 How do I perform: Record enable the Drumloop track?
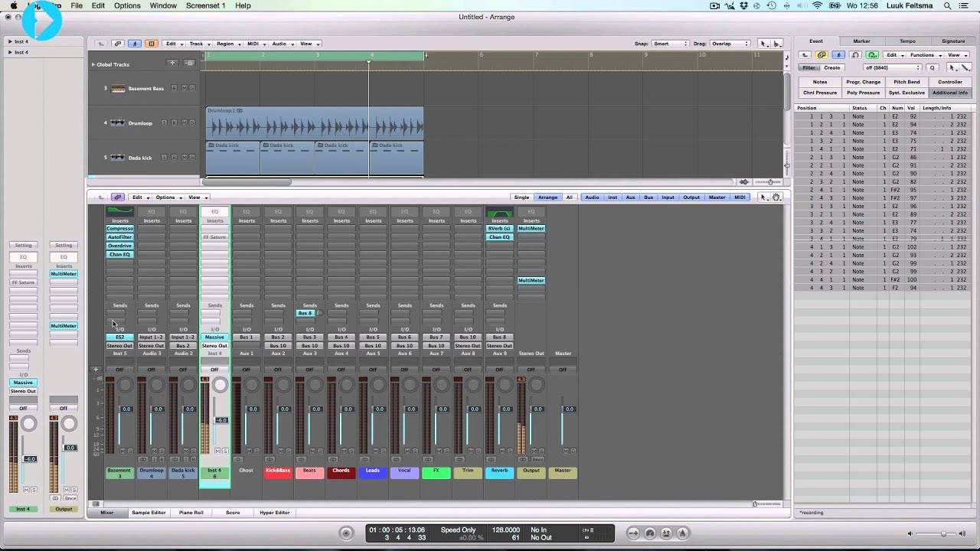[174, 122]
